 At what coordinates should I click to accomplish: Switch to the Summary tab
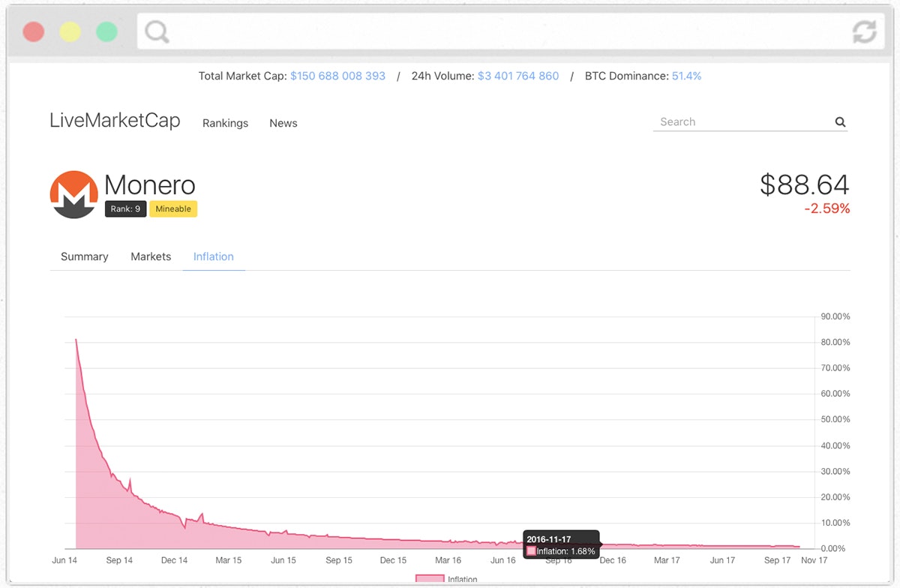coord(84,256)
